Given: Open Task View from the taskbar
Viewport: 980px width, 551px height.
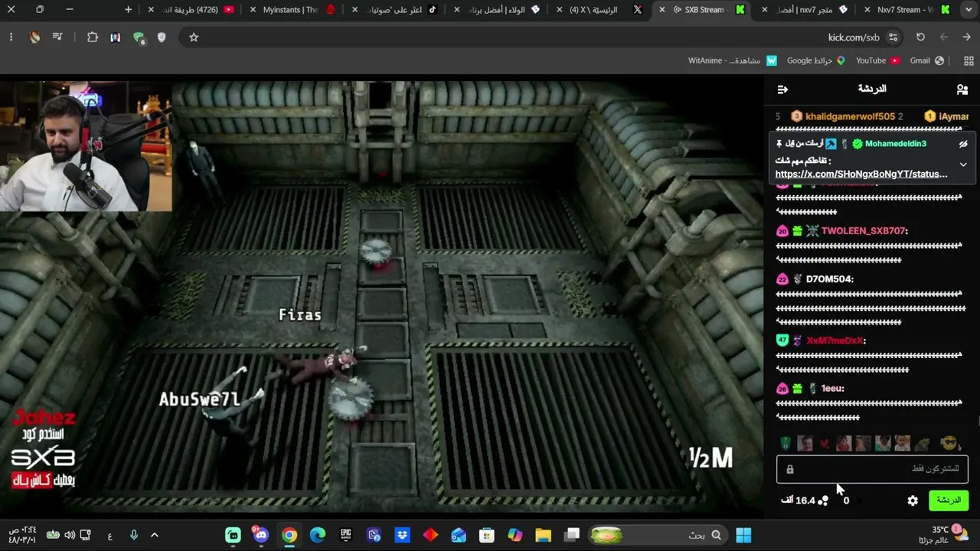Looking at the screenshot, I should (572, 536).
